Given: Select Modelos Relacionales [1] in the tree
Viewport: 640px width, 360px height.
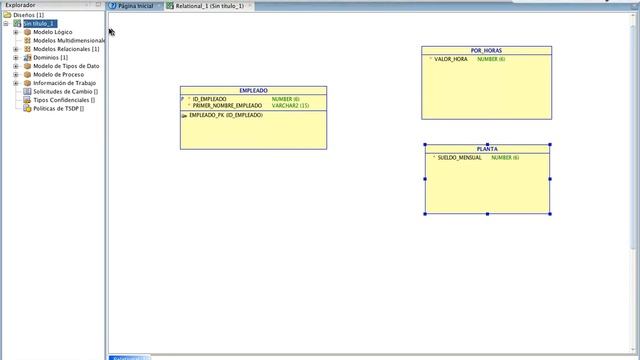Looking at the screenshot, I should pos(66,49).
